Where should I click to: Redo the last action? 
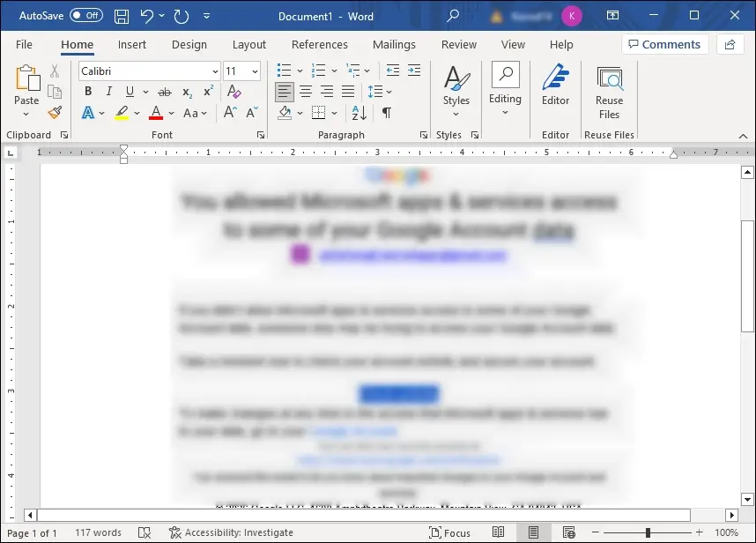[x=182, y=17]
